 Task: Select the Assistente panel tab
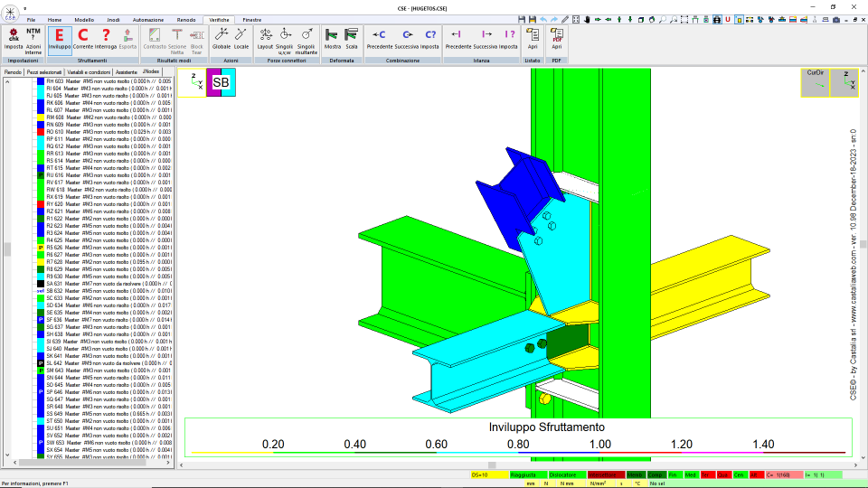[127, 72]
